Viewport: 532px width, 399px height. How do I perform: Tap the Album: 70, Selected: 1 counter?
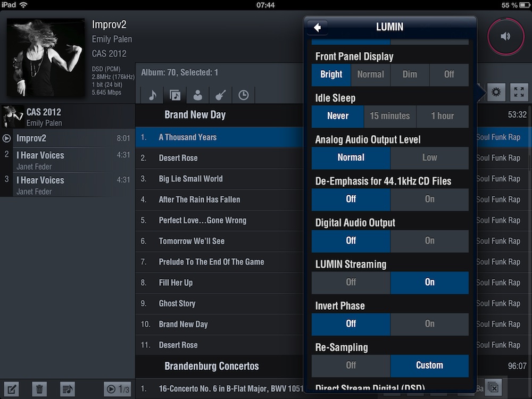click(x=179, y=72)
